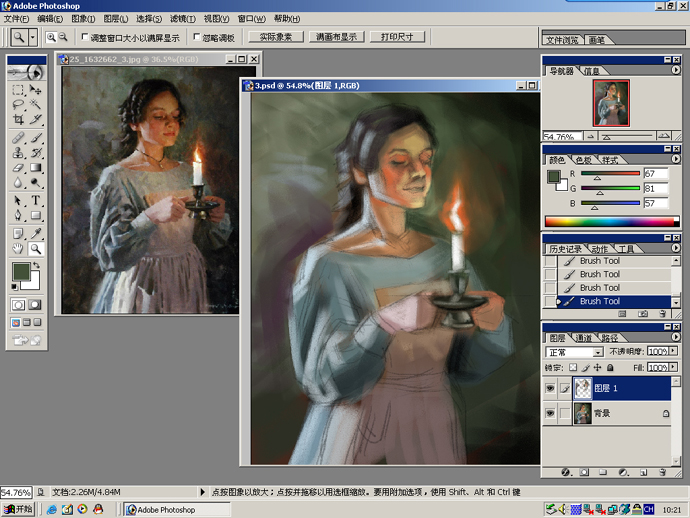Open the Color panel menu arrow
The height and width of the screenshot is (518, 690).
point(675,159)
